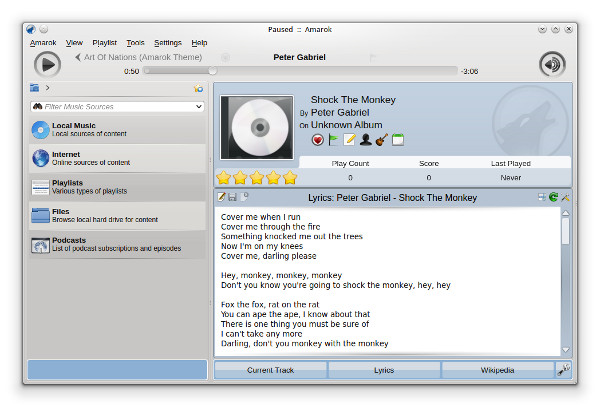
Task: Open lyrics applet settings tools icon
Action: 565,197
